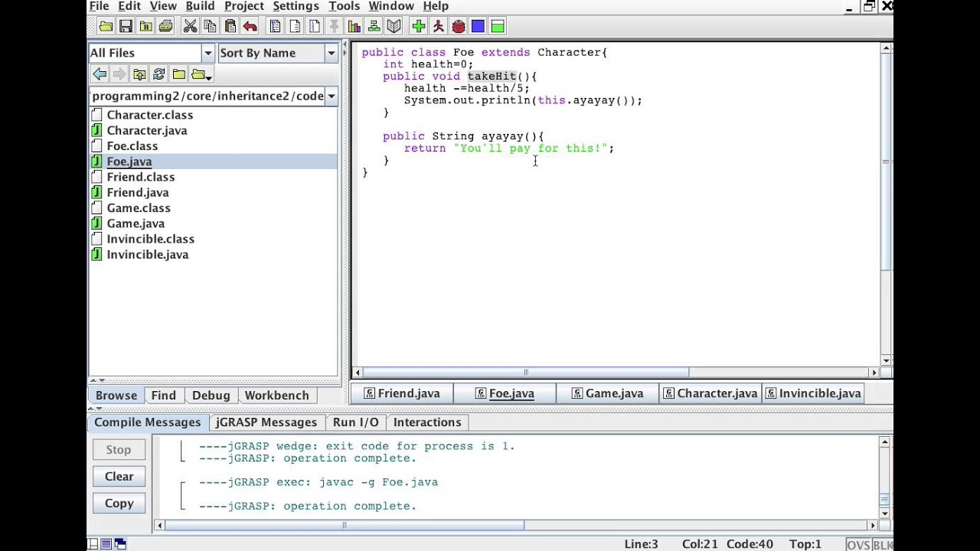Click the Print icon in toolbar
Screen dimensions: 980x551
tap(165, 27)
